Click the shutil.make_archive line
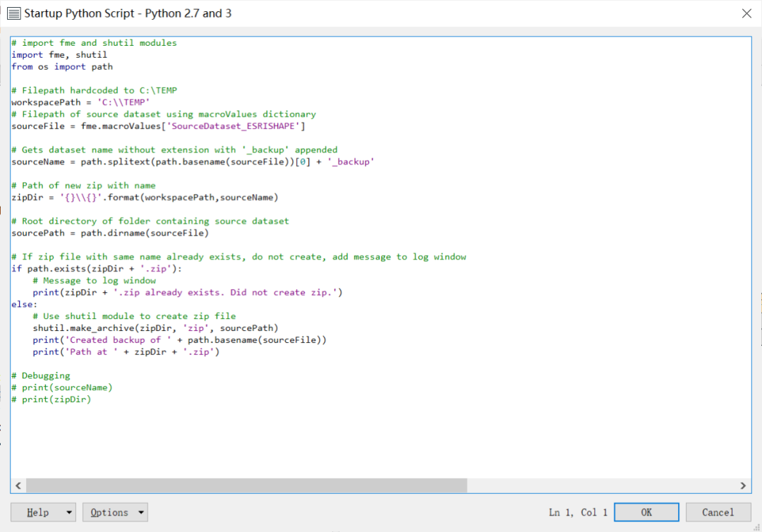The image size is (762, 532). pyautogui.click(x=155, y=328)
